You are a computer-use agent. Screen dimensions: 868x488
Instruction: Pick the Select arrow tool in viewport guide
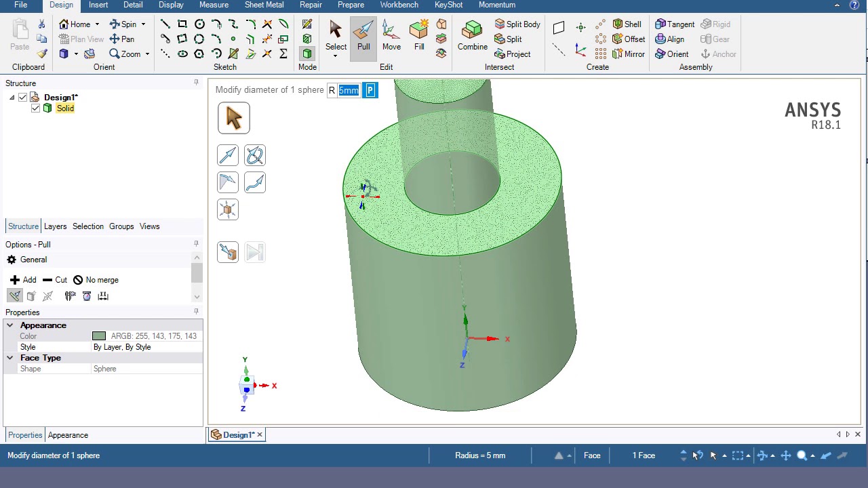[x=234, y=118]
